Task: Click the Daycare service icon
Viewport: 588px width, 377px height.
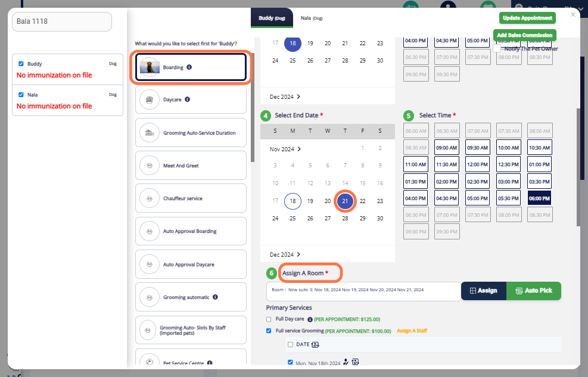Action: pyautogui.click(x=150, y=99)
